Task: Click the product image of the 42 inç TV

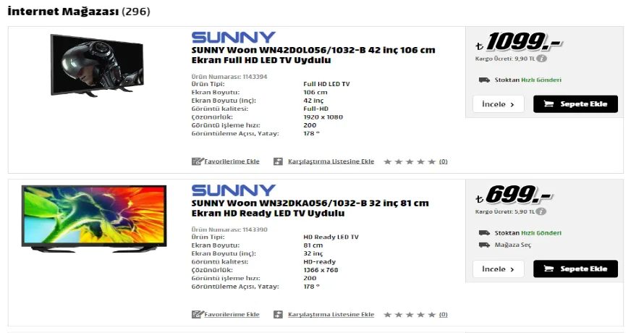Action: click(x=97, y=66)
